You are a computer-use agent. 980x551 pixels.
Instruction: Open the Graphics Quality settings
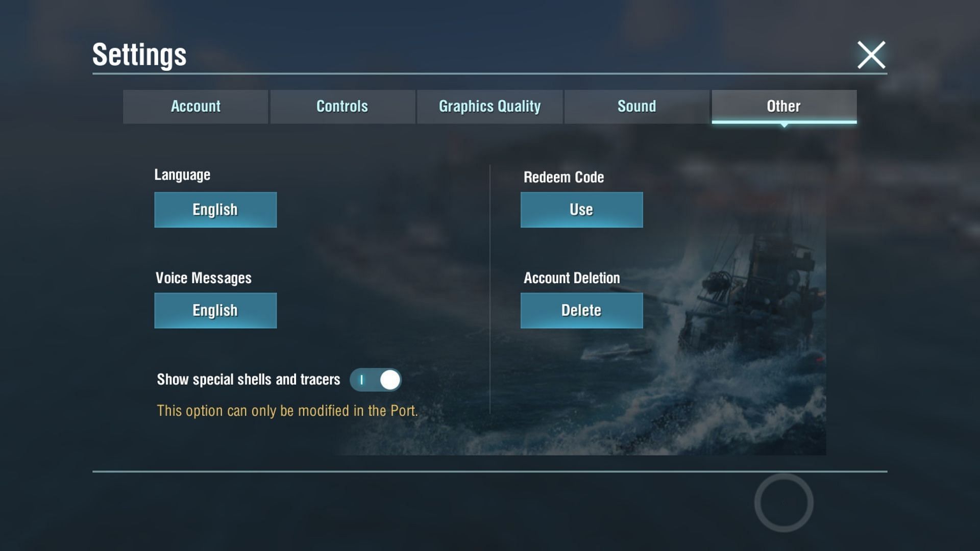(489, 106)
